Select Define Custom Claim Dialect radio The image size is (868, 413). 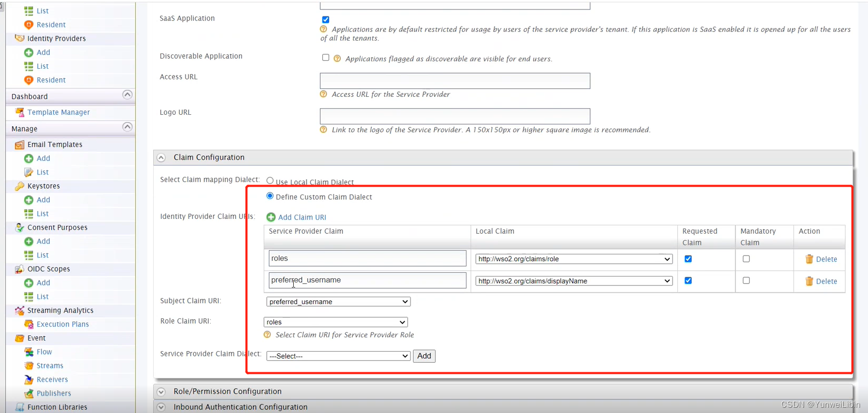pyautogui.click(x=270, y=196)
